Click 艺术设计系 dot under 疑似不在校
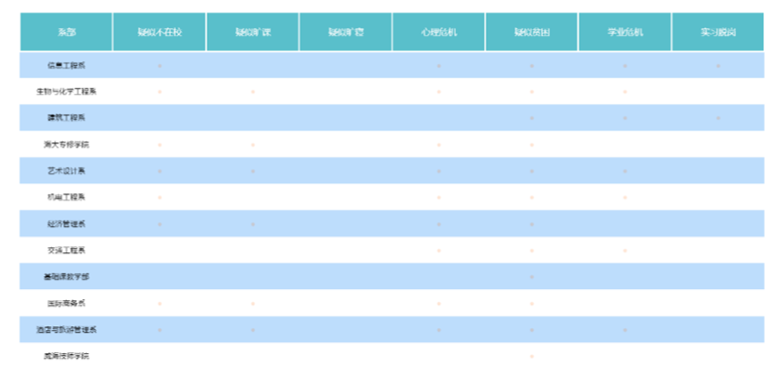 pos(159,171)
